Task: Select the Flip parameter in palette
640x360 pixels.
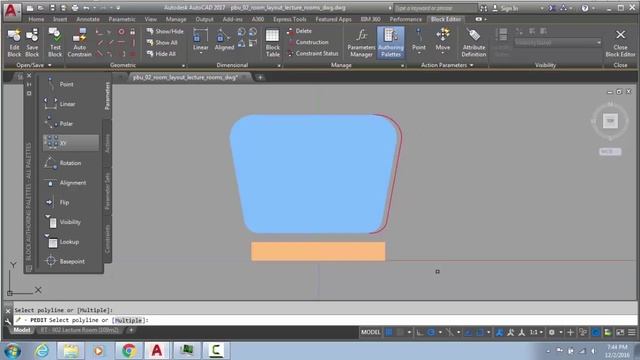Action: coord(71,202)
